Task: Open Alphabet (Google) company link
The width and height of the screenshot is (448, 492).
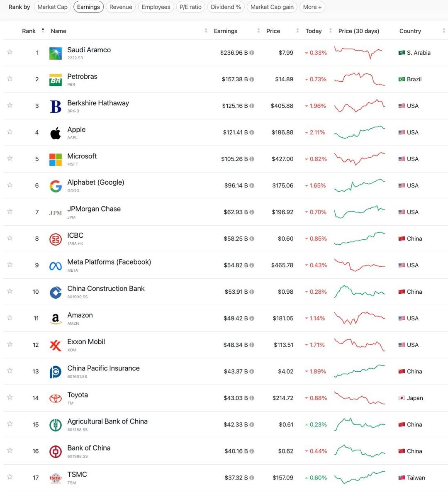Action: pos(96,182)
